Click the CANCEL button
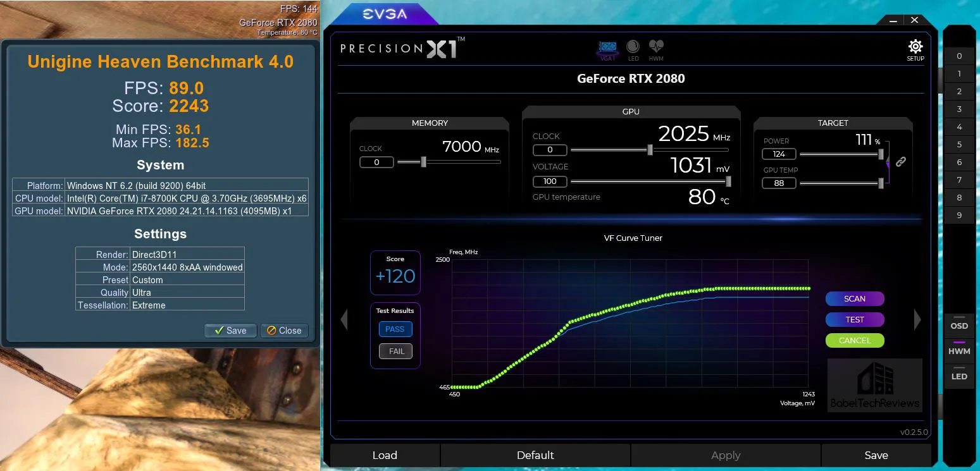Image resolution: width=980 pixels, height=471 pixels. pos(855,340)
